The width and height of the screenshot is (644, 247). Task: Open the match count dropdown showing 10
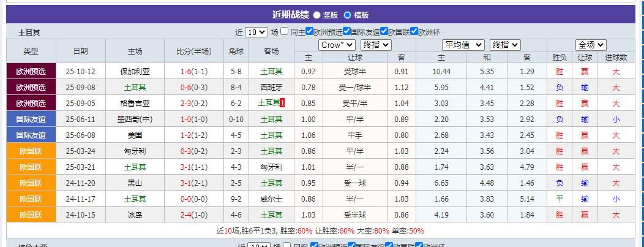point(256,32)
